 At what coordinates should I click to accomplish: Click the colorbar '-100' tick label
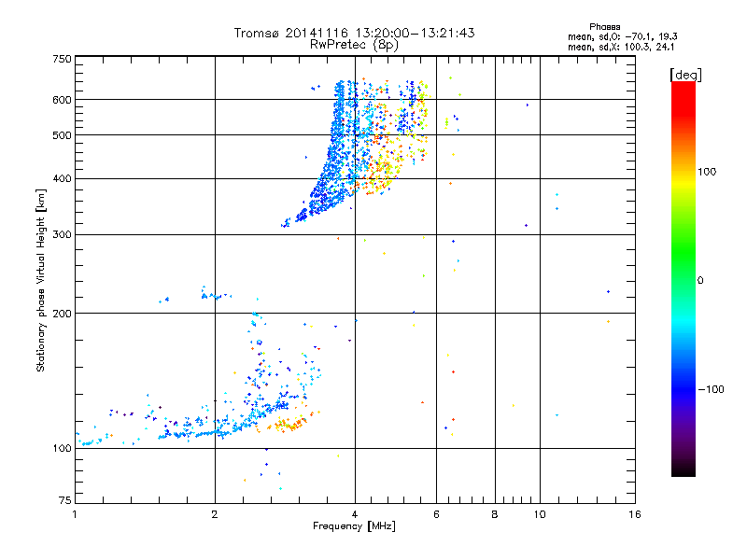(712, 389)
